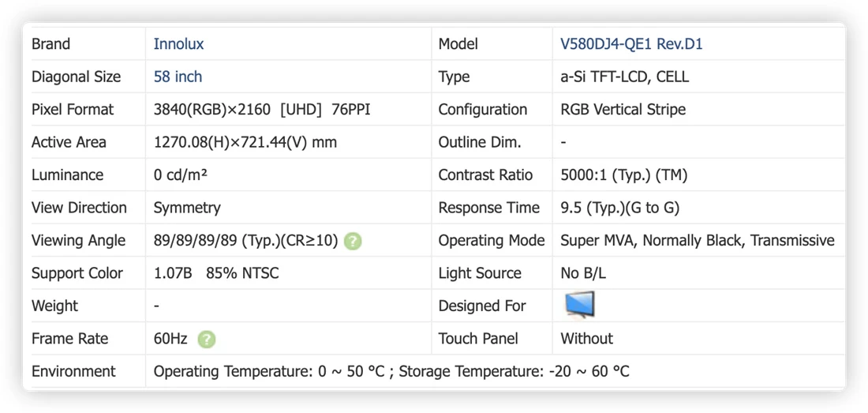Viewport: 868px width, 413px height.
Task: Select the Symmetry view direction value
Action: [x=187, y=208]
